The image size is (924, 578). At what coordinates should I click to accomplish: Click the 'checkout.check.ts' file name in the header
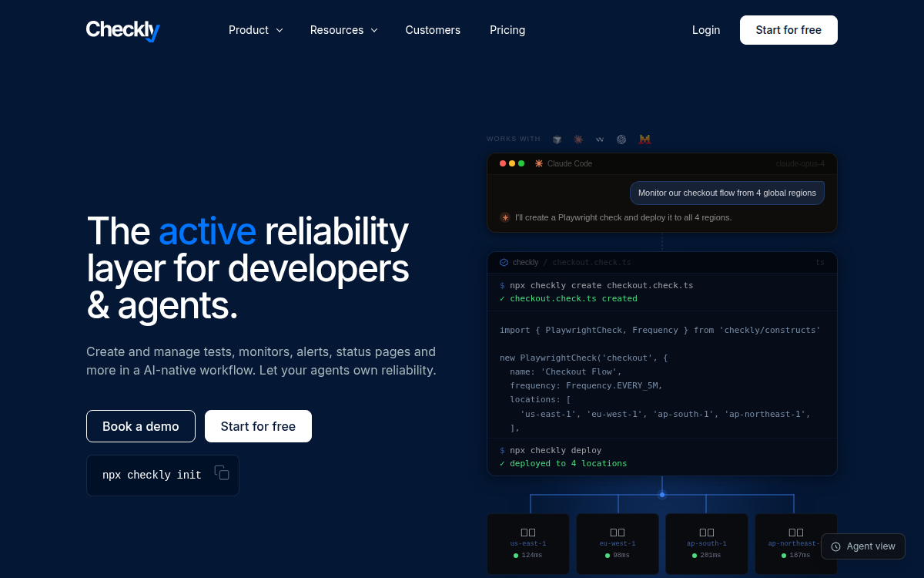592,263
